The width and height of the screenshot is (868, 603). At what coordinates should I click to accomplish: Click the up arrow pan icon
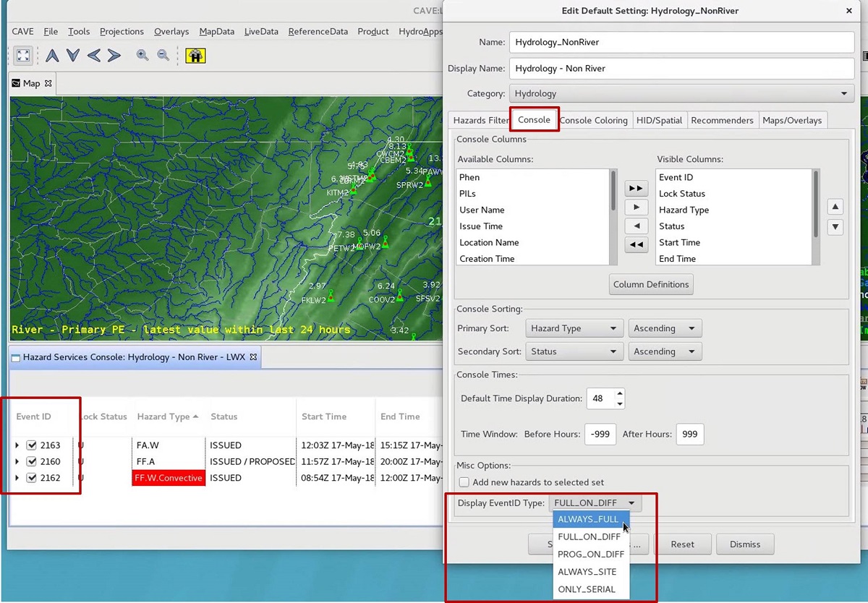[x=52, y=55]
